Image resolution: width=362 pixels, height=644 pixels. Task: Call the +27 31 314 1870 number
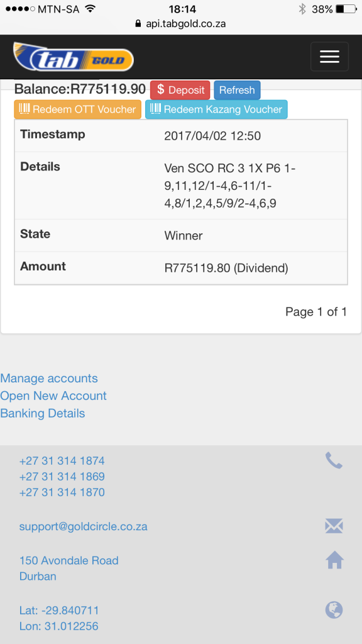[62, 492]
